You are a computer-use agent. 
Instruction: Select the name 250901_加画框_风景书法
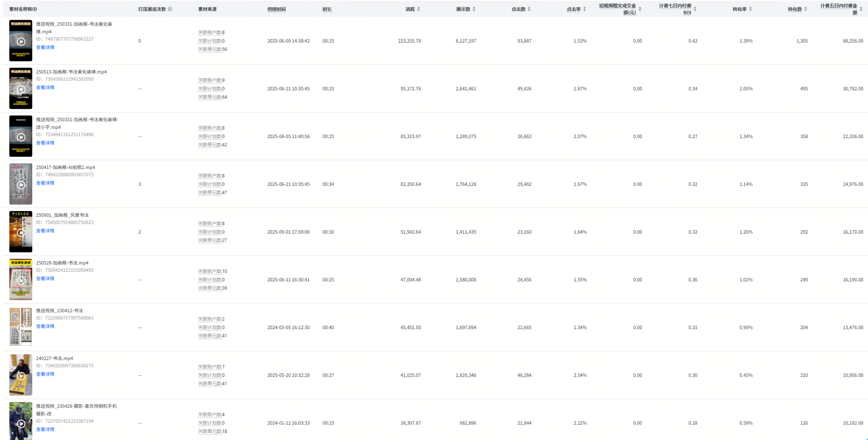62,215
